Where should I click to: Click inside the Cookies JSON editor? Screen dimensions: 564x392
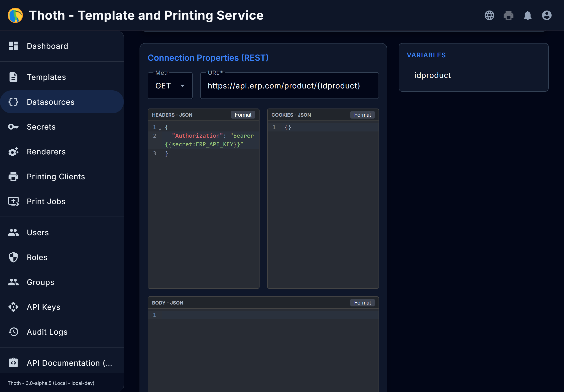323,204
